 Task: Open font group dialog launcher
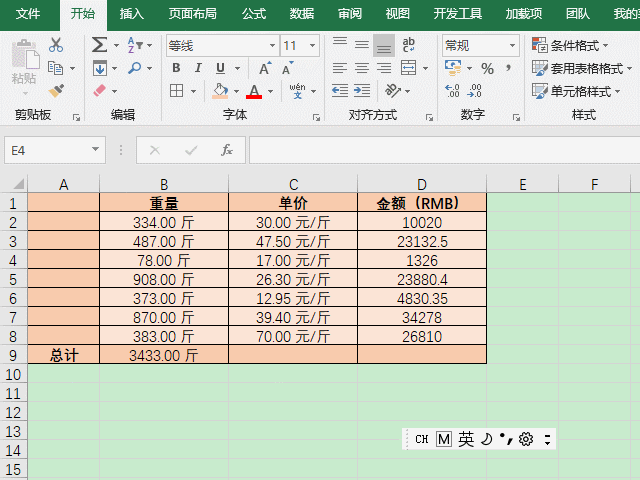tap(316, 118)
